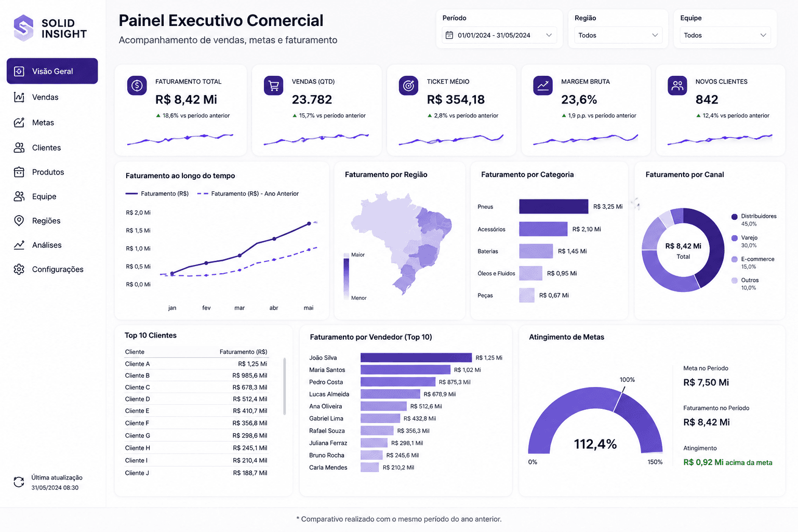The height and width of the screenshot is (532, 798).
Task: Click the 23.782 Vendas value
Action: [x=312, y=99]
